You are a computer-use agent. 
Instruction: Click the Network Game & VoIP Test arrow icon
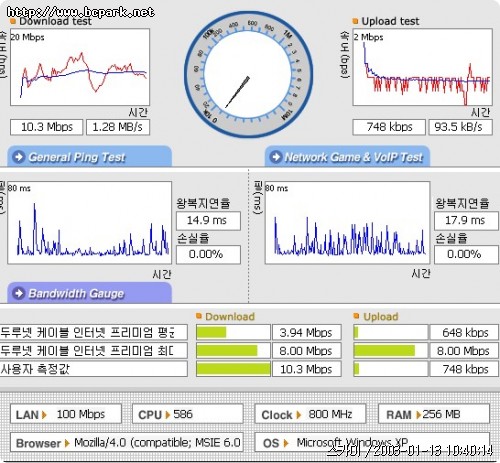pos(276,157)
